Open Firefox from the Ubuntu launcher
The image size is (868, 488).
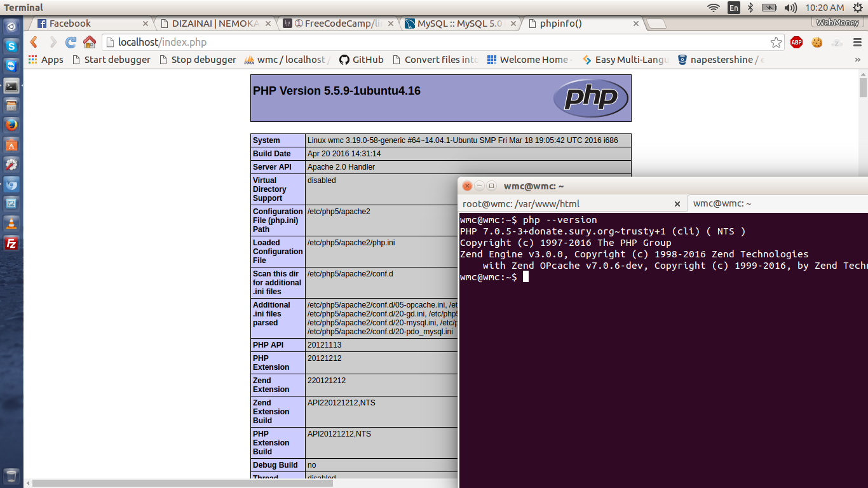11,125
